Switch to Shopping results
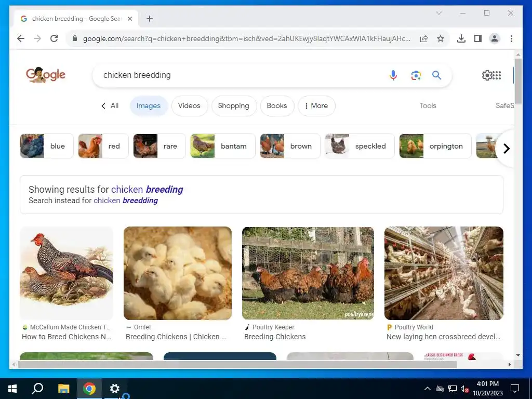This screenshot has height=399, width=532. [233, 106]
